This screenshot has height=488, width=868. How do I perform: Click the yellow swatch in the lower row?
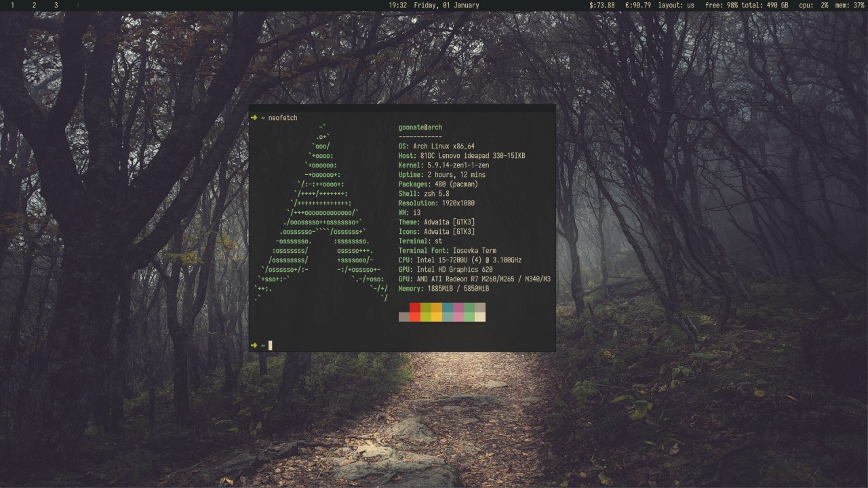437,317
